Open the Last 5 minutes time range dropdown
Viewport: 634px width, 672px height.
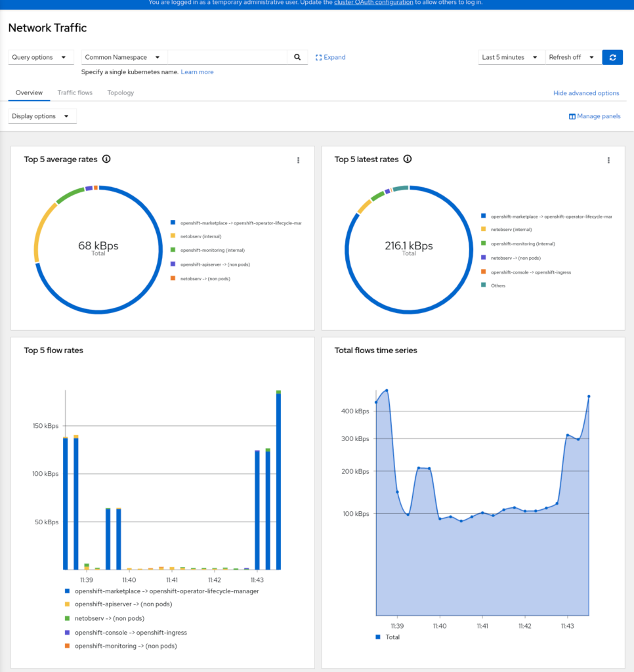(511, 57)
